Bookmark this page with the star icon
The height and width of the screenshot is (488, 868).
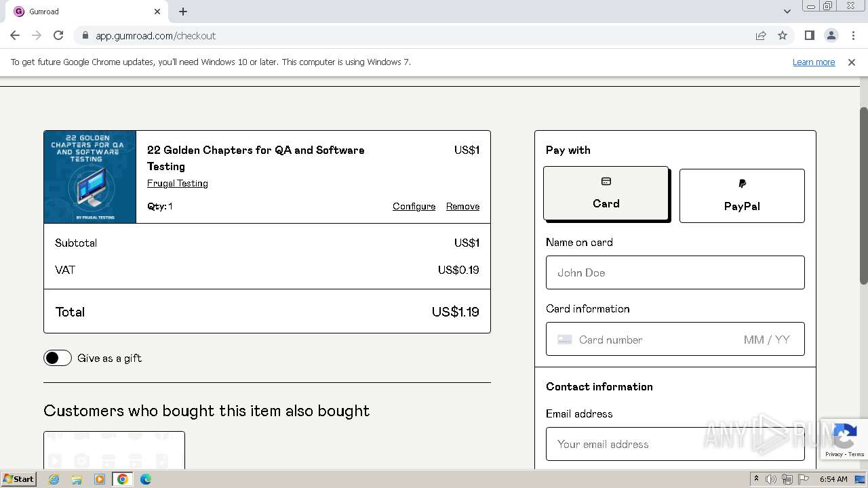(783, 36)
